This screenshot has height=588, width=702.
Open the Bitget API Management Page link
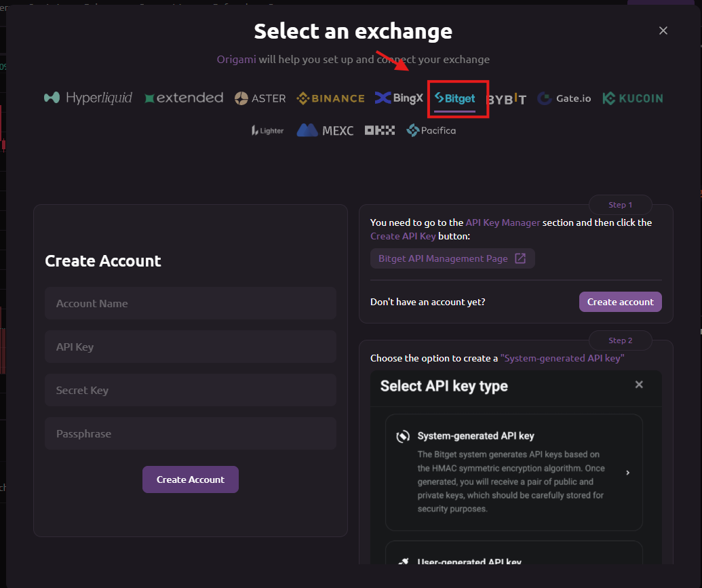point(452,258)
